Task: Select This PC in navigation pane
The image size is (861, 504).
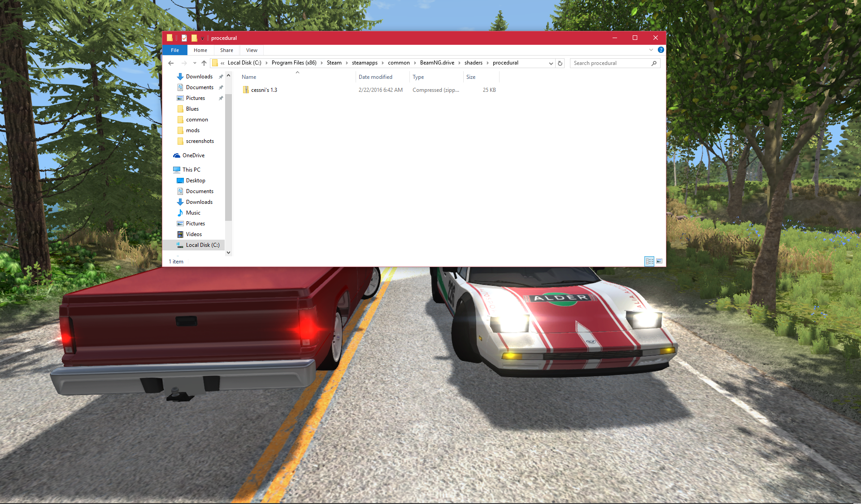Action: pos(191,170)
